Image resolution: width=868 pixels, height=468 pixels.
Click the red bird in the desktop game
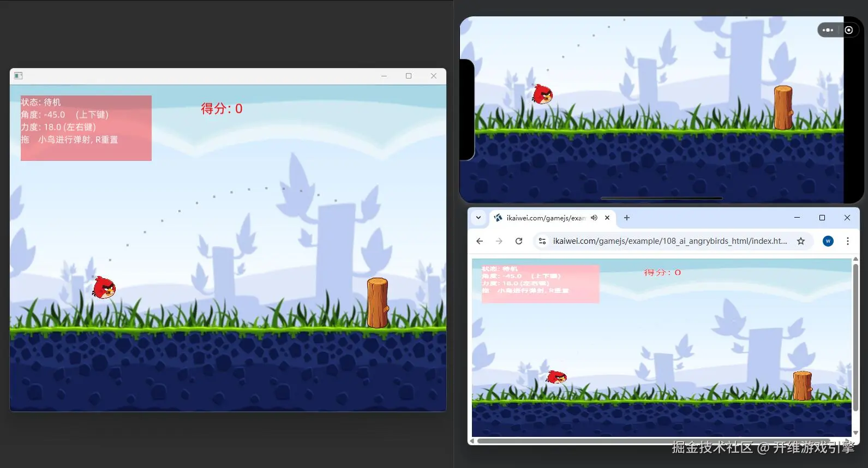click(x=104, y=287)
